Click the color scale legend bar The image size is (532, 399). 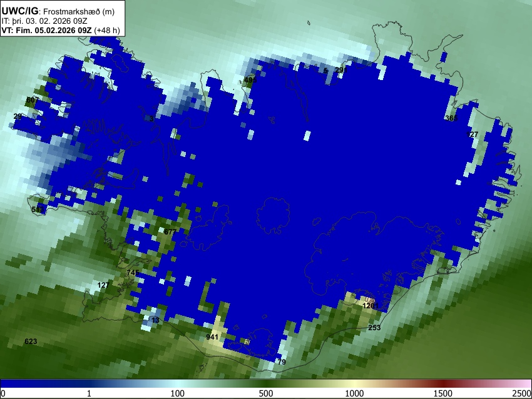(x=266, y=383)
